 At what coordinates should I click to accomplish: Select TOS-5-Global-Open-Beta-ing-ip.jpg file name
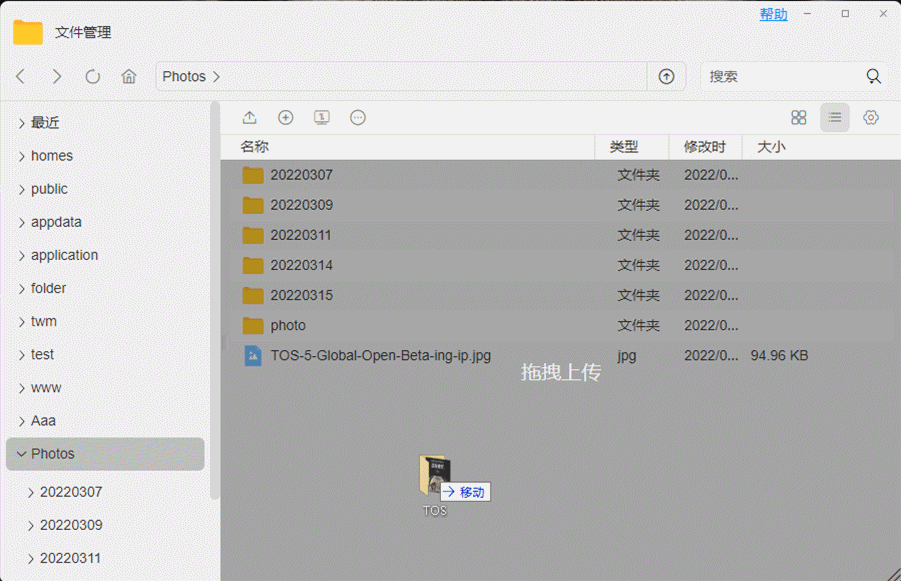(x=380, y=356)
